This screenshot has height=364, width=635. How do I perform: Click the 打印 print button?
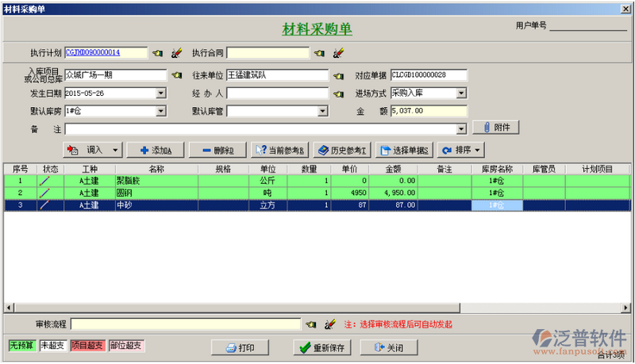pos(240,347)
